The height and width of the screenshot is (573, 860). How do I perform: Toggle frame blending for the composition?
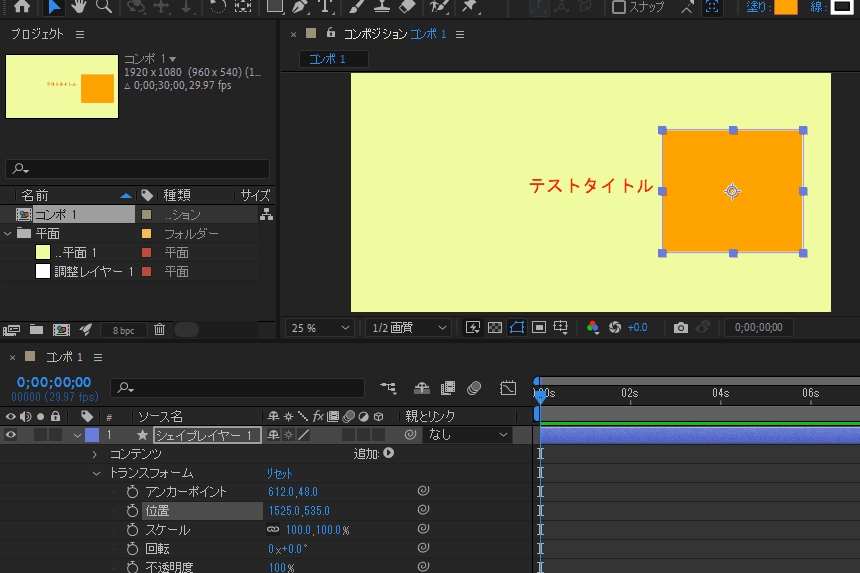click(x=448, y=388)
